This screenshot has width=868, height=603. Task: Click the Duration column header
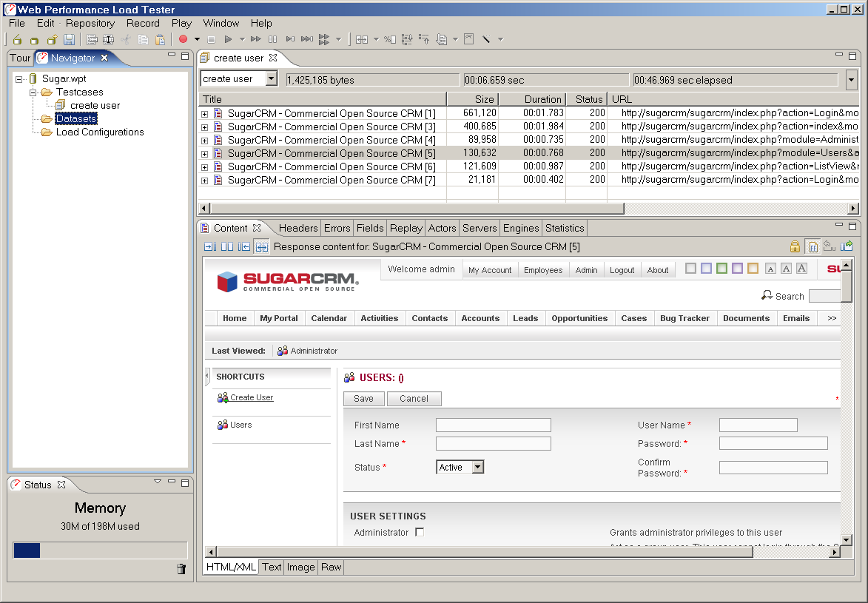pyautogui.click(x=533, y=100)
